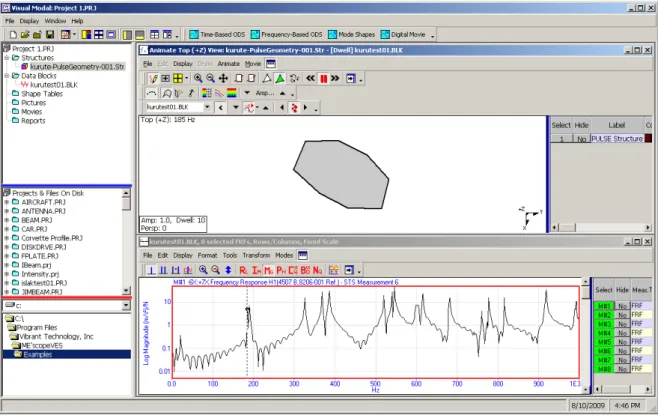Click the red pause animation button
The height and width of the screenshot is (418, 658).
[x=324, y=78]
